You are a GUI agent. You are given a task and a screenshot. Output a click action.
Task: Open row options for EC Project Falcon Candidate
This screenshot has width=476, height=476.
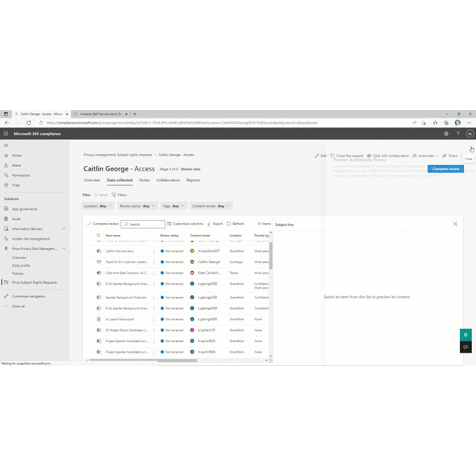click(x=154, y=330)
